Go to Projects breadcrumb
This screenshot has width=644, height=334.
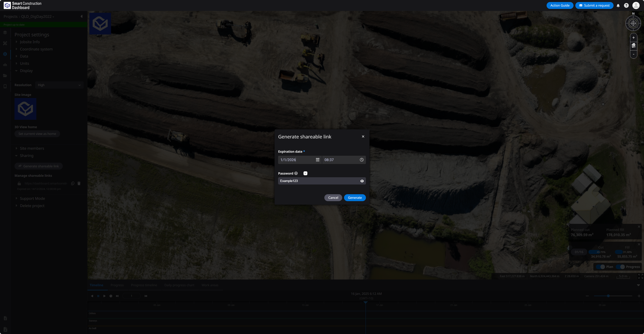[x=10, y=16]
